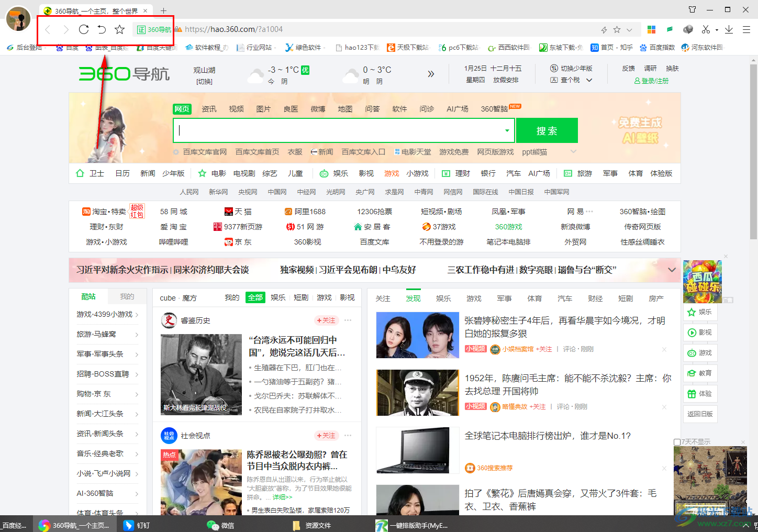The height and width of the screenshot is (532, 758).
Task: Click the 证 360导航 site certificate badge
Action: pyautogui.click(x=154, y=29)
